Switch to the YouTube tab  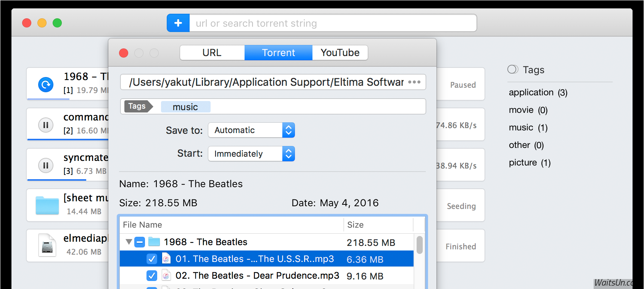click(340, 53)
